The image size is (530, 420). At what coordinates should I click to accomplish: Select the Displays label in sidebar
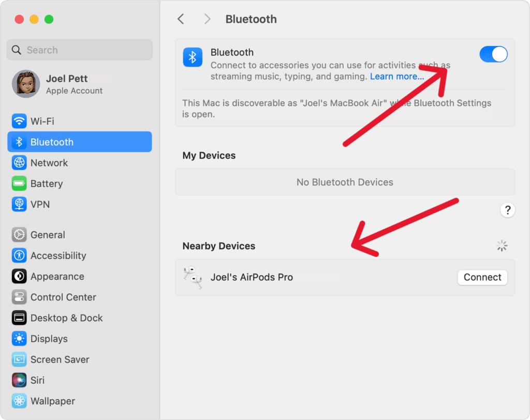[49, 339]
